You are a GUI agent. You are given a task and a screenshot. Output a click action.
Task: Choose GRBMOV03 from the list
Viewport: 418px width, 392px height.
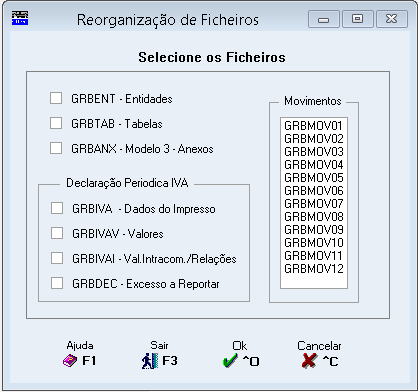(x=314, y=152)
